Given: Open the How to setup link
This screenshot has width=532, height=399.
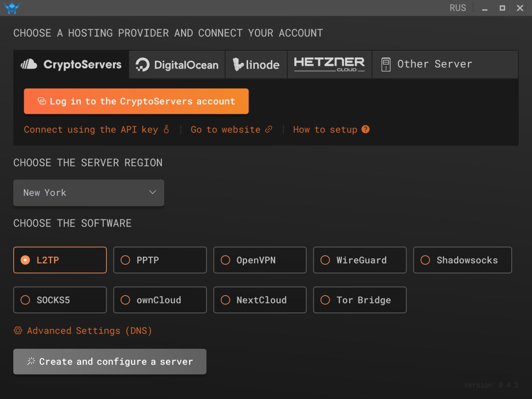Looking at the screenshot, I should 331,129.
